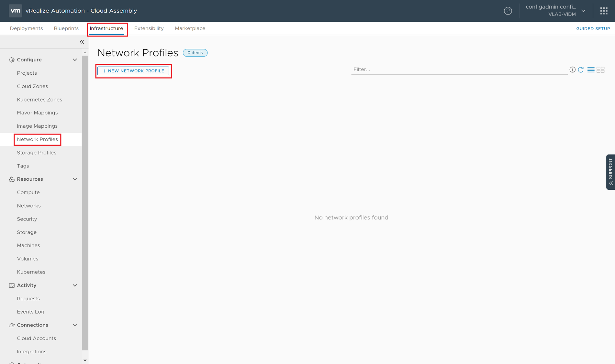Toggle the 0 items count badge

(195, 52)
